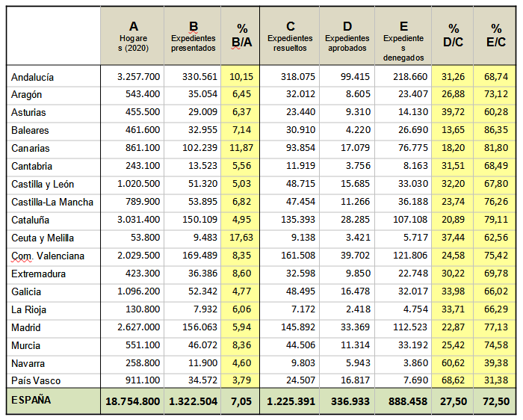The height and width of the screenshot is (420, 523).
Task: Select Aragón resolved value 32.012
Action: (300, 94)
